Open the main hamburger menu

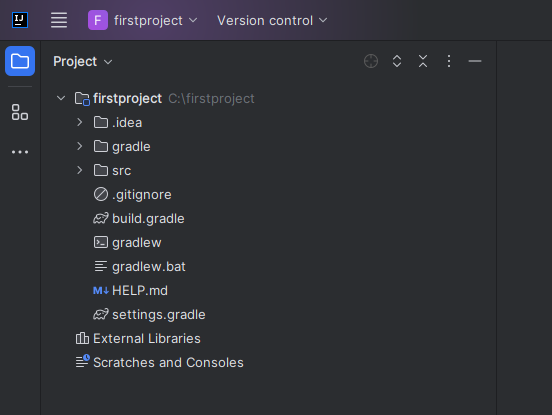tap(59, 20)
